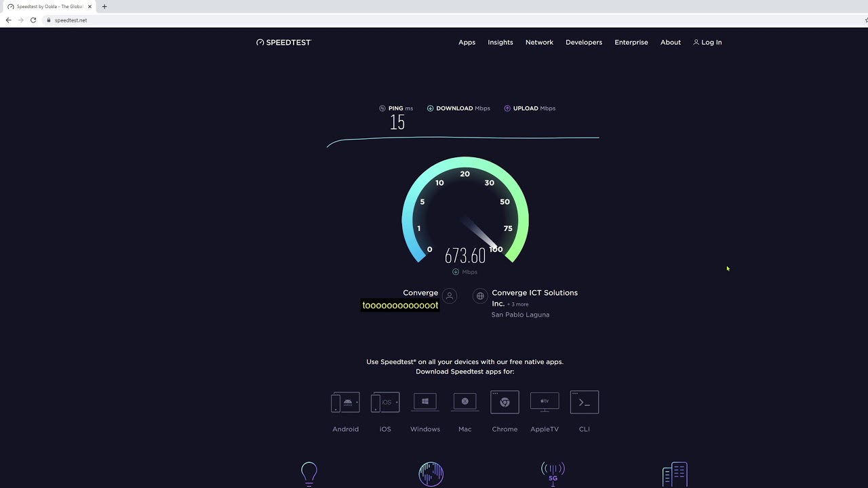Click the AppleTV app icon

tap(545, 402)
